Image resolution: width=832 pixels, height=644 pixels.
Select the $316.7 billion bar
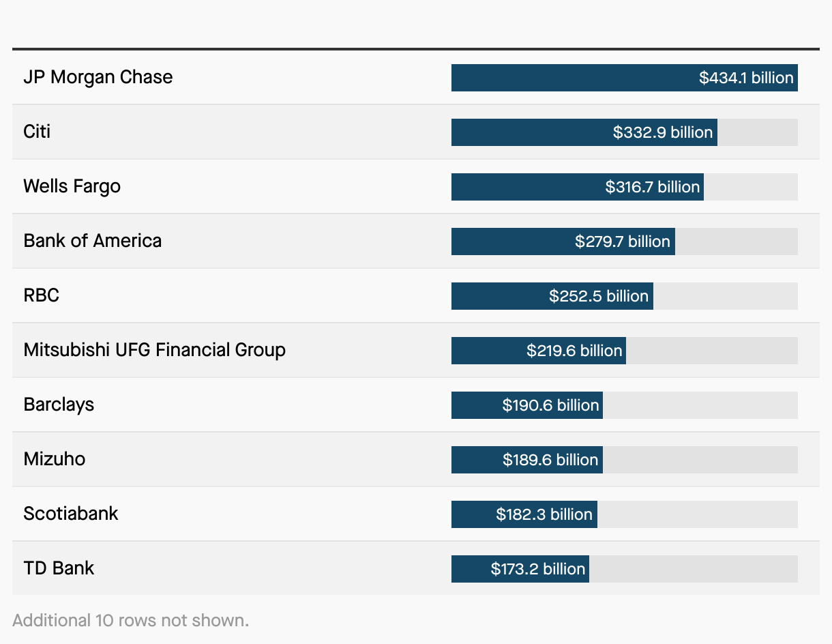578,187
